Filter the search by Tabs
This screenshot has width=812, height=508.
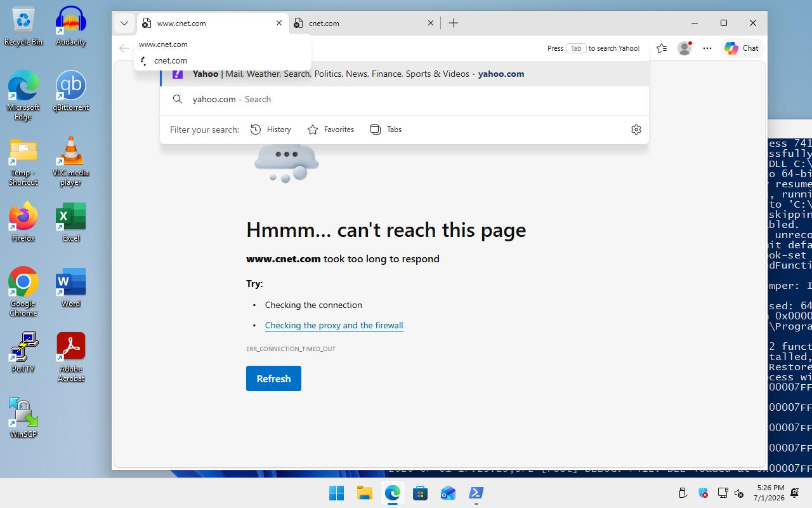[386, 130]
